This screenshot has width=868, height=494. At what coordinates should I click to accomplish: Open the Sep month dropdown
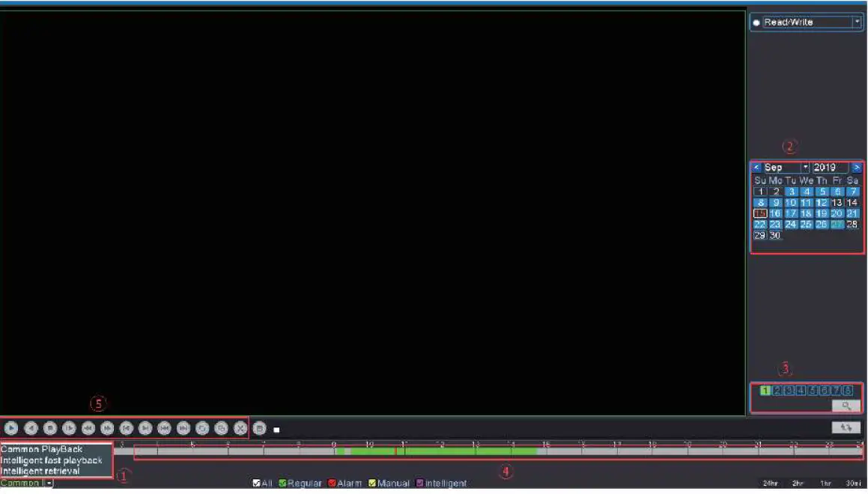[x=805, y=167]
